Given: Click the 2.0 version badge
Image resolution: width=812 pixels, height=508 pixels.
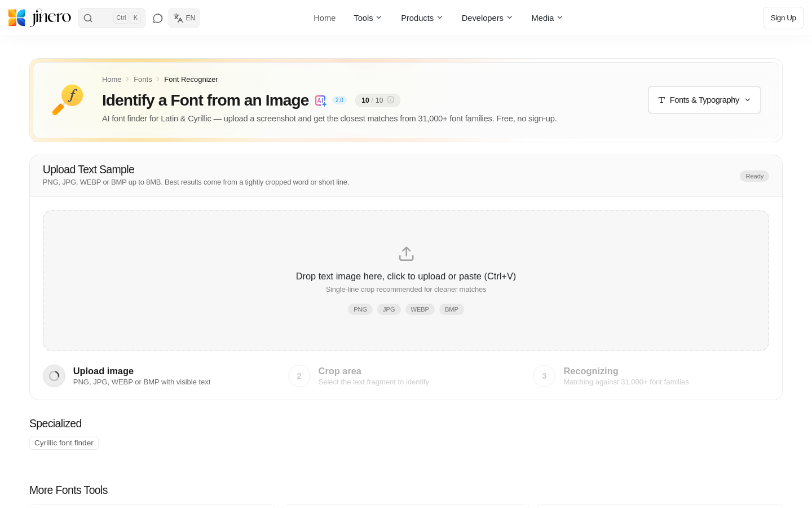Looking at the screenshot, I should pos(339,100).
